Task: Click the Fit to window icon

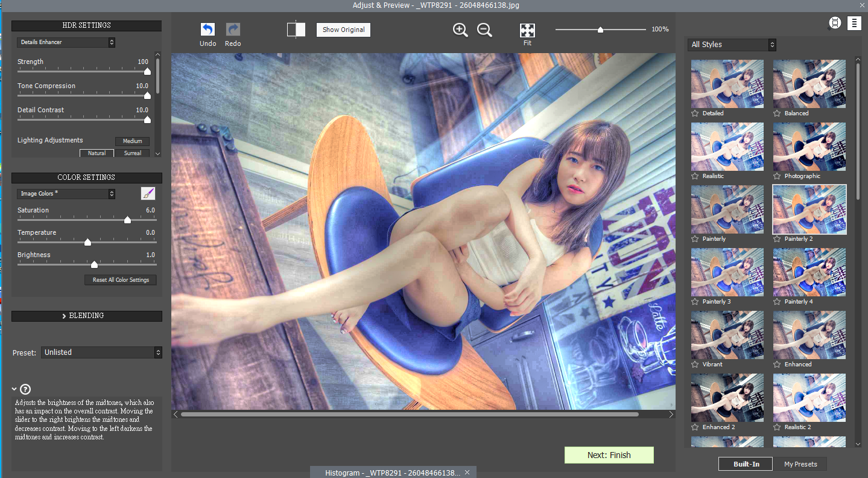Action: coord(527,30)
